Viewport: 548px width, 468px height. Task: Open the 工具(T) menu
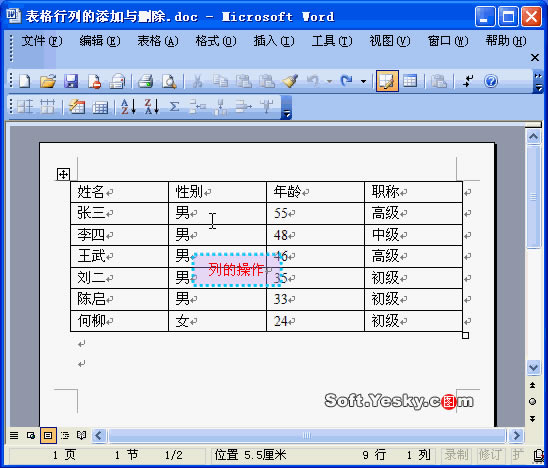[332, 41]
